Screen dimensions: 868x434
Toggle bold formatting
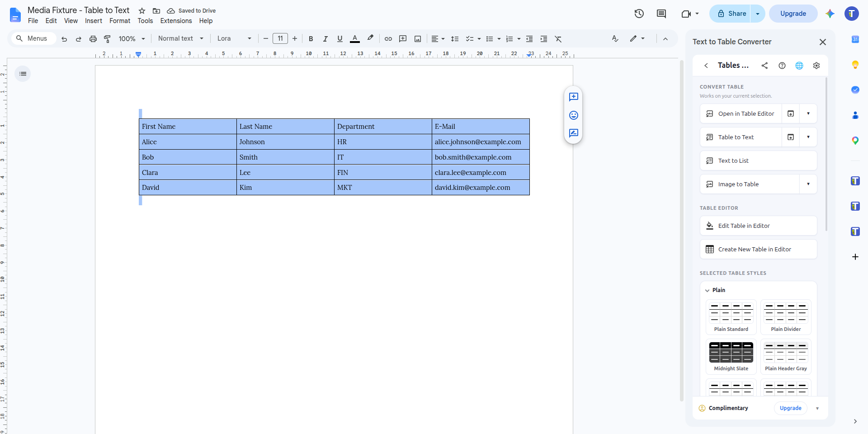311,39
